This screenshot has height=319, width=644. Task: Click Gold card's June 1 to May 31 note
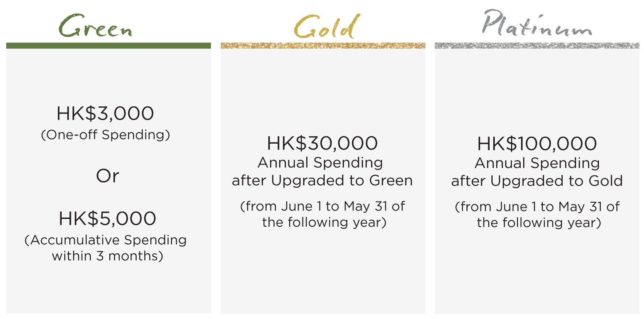pyautogui.click(x=323, y=214)
